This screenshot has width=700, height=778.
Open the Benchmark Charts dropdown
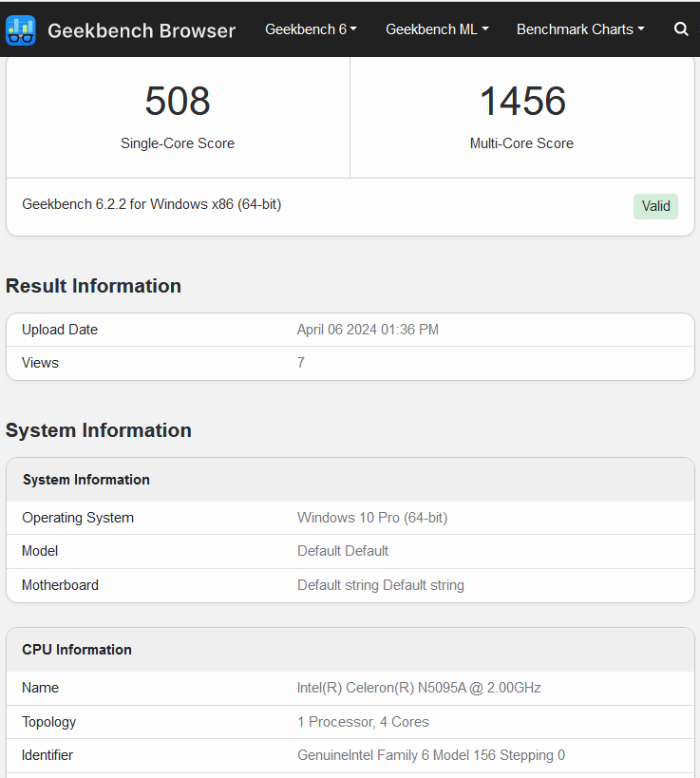[x=580, y=29]
